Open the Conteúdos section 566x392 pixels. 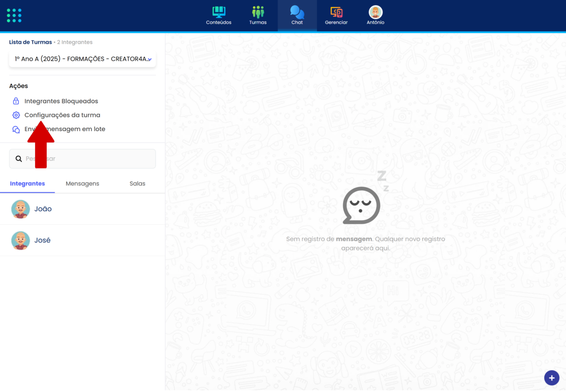pos(219,15)
